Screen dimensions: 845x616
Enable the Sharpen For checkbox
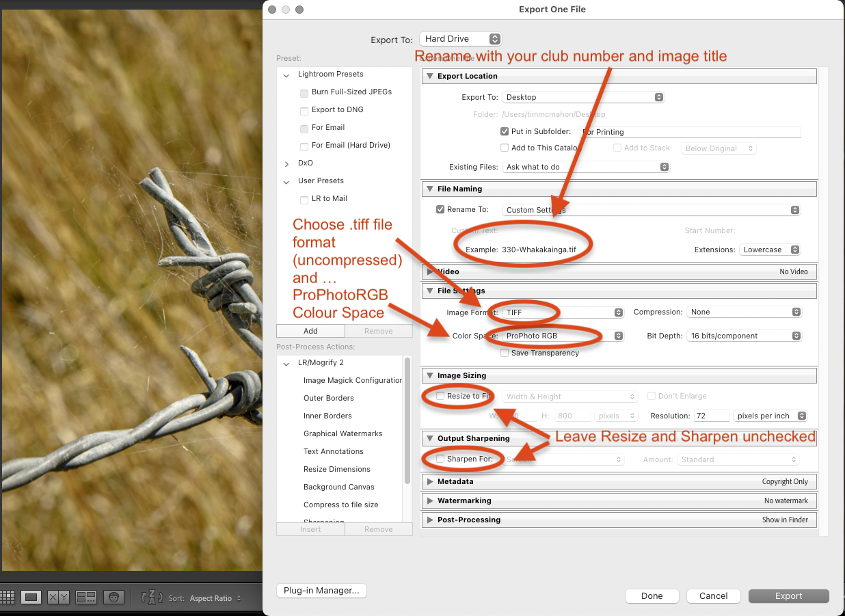440,459
